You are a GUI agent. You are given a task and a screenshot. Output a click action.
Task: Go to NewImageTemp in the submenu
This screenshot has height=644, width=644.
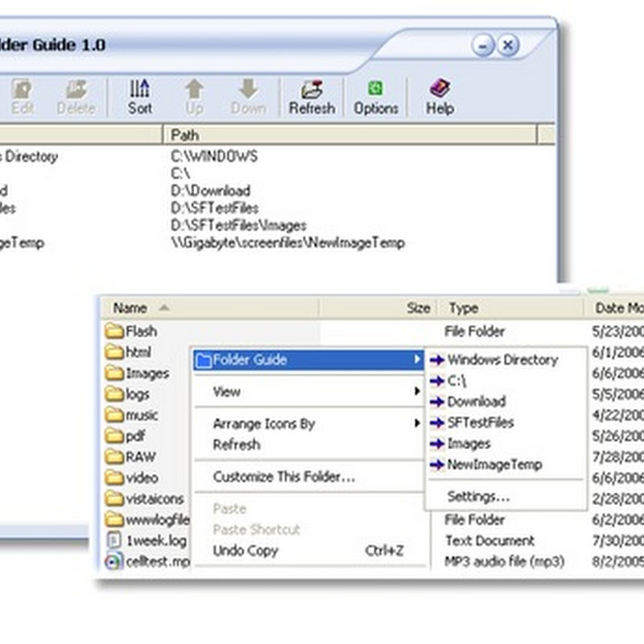506,464
